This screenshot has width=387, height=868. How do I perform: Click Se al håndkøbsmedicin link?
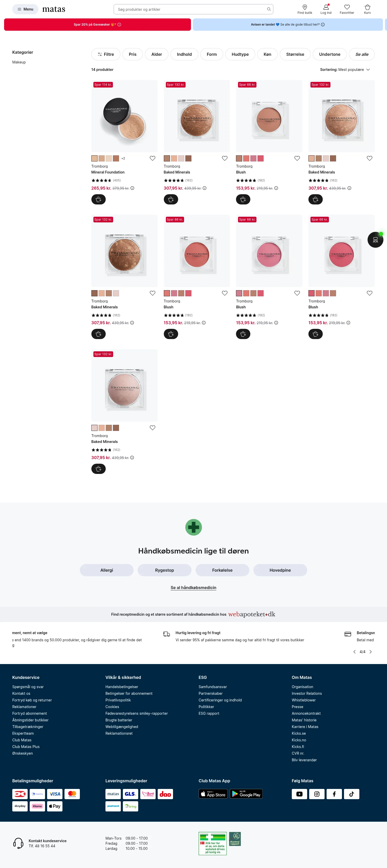(193, 587)
